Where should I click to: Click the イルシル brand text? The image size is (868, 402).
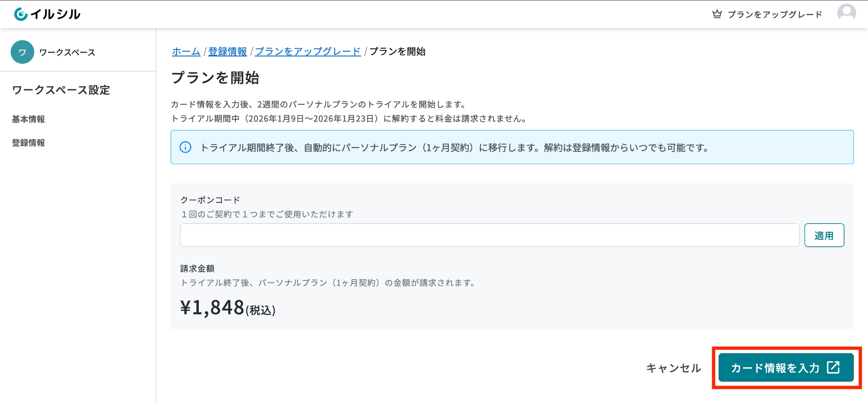56,14
